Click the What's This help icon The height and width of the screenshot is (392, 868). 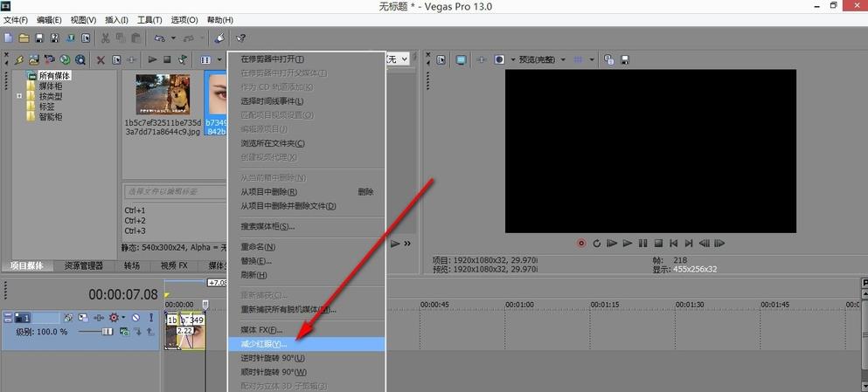pyautogui.click(x=240, y=38)
